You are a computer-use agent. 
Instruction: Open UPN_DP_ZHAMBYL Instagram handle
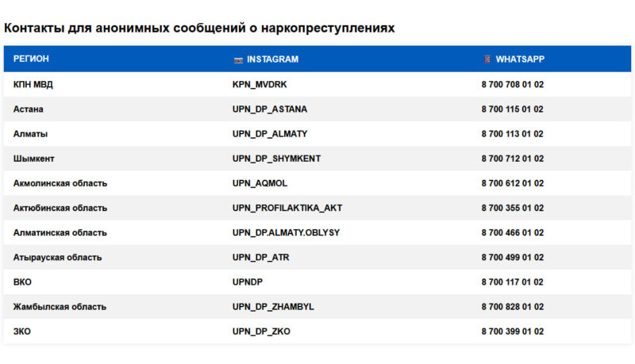[273, 307]
